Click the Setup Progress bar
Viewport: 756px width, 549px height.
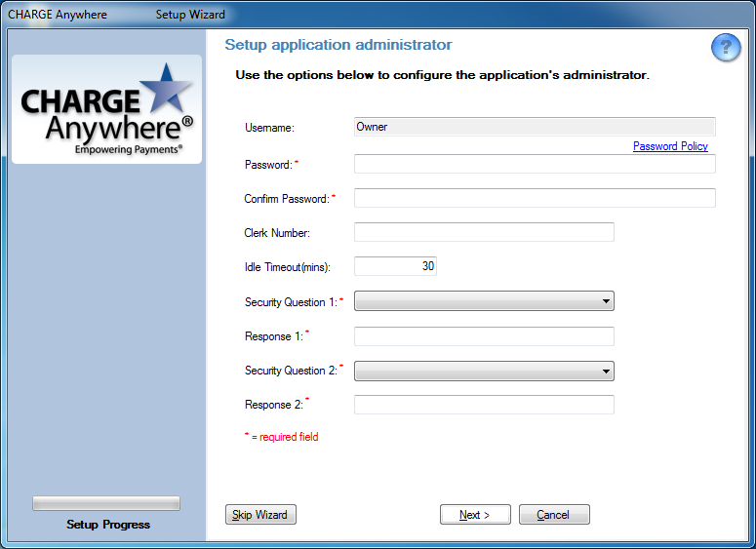106,503
